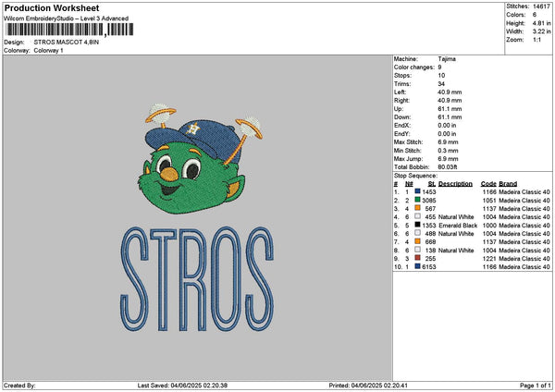Click the blue STROS lettering in the preview
Screen dimensions: 555x392
point(197,279)
